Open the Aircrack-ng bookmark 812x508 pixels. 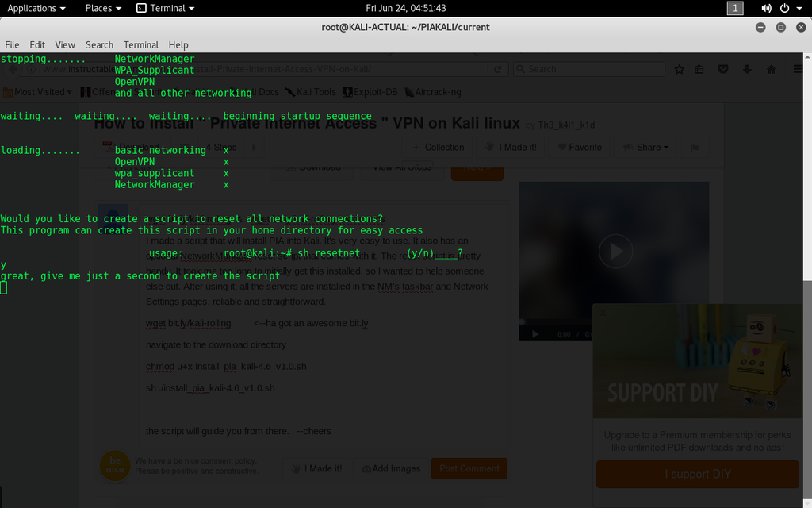pos(432,92)
